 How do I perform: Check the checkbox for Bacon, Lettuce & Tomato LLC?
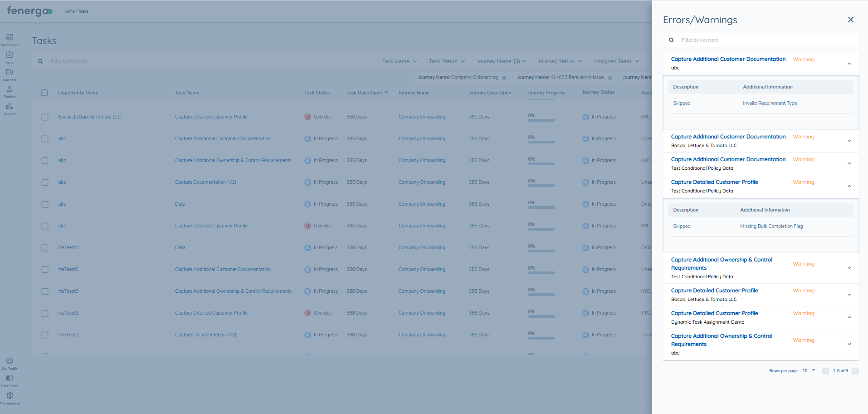44,117
